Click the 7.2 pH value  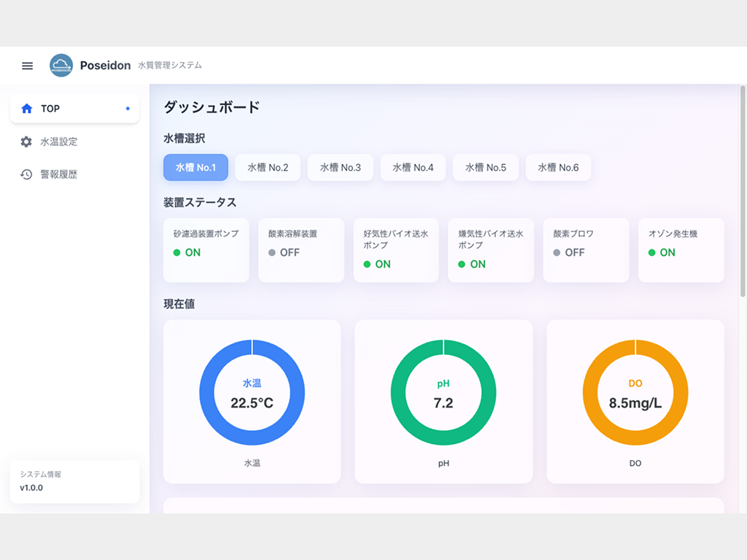pyautogui.click(x=444, y=403)
